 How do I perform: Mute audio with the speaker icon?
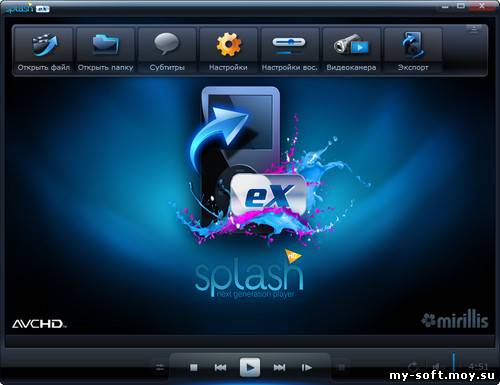coord(436,367)
